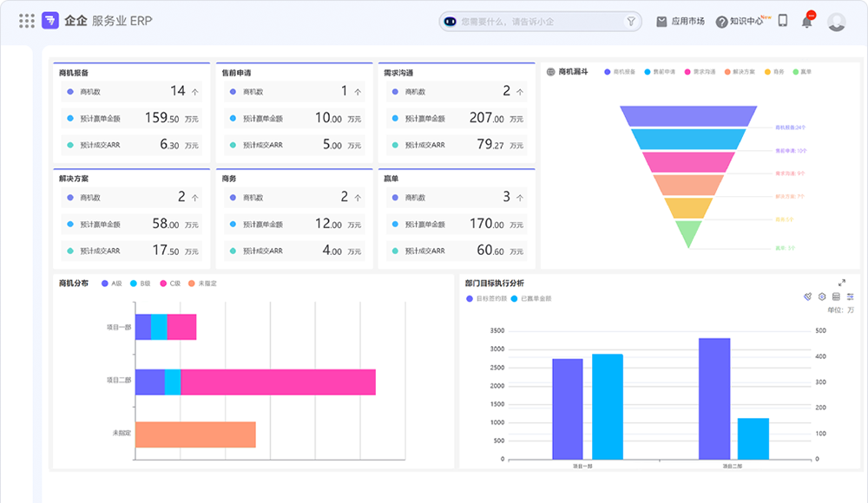Click the mobile phone icon in header
Screen dimensions: 868x503
tap(783, 21)
